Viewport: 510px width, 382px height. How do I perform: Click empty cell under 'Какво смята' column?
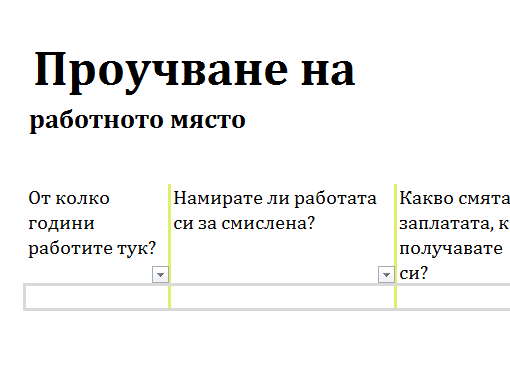[x=454, y=297]
